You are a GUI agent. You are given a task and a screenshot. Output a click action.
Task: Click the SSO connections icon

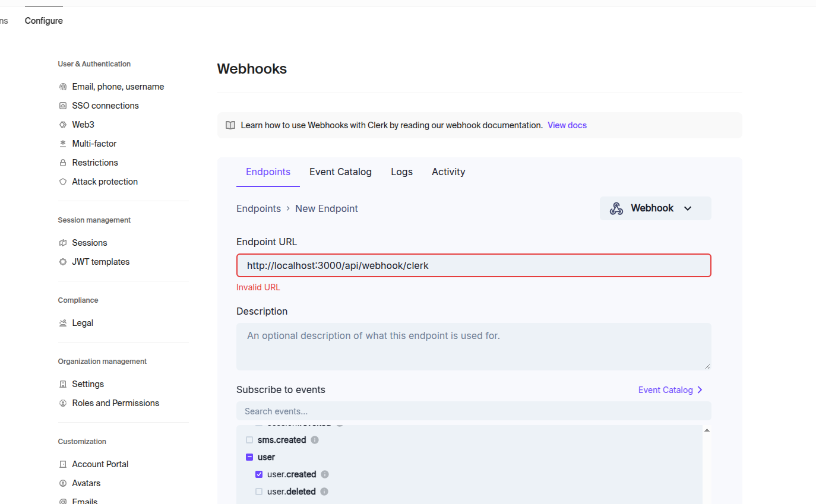(63, 106)
